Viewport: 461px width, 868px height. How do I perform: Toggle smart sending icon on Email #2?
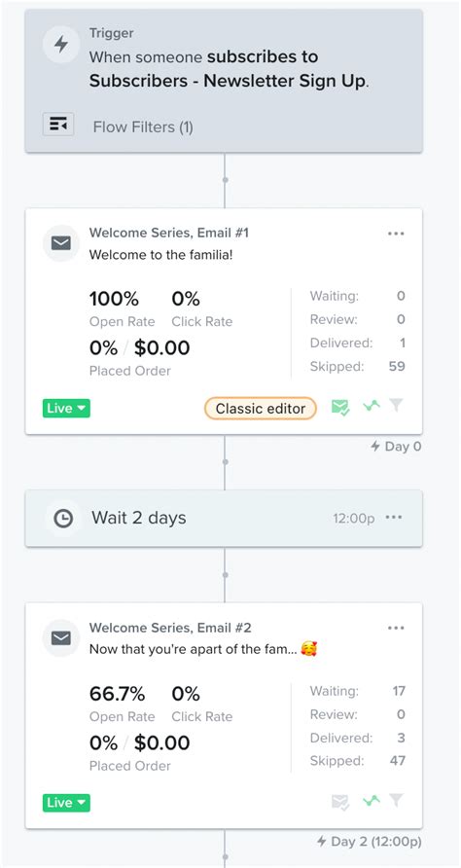tap(340, 803)
